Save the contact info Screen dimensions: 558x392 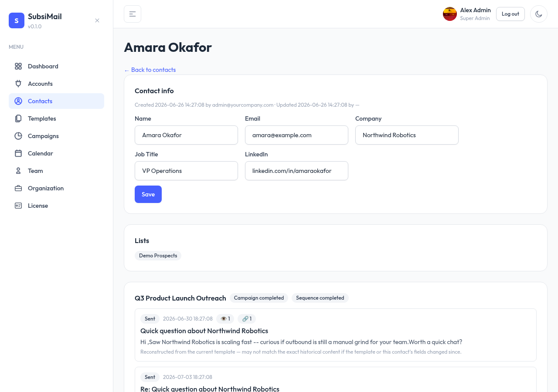click(x=148, y=194)
